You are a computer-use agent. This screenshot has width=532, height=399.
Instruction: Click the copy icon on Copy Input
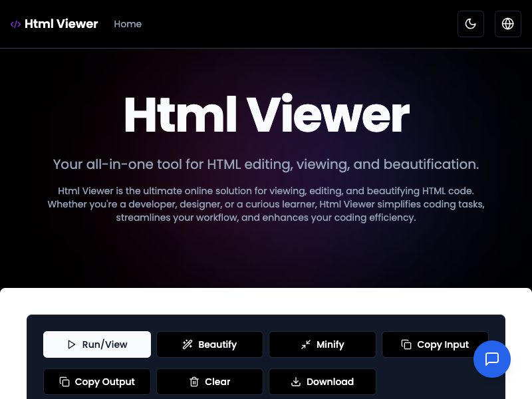[406, 344]
